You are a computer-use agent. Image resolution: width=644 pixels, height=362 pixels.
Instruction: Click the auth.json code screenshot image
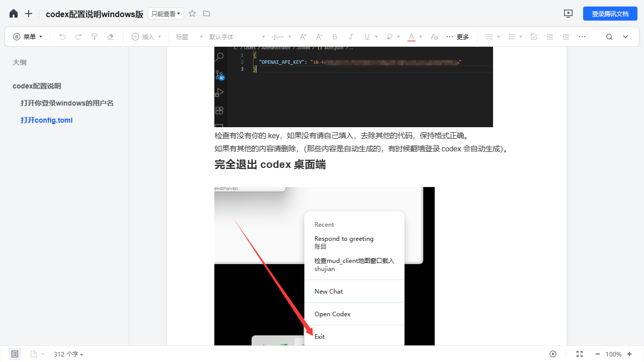pos(354,86)
